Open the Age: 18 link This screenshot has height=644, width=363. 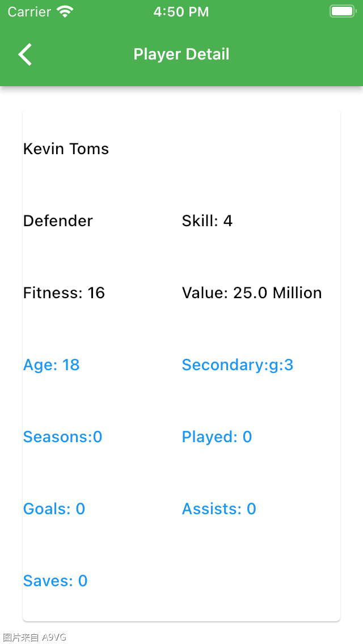coord(51,365)
